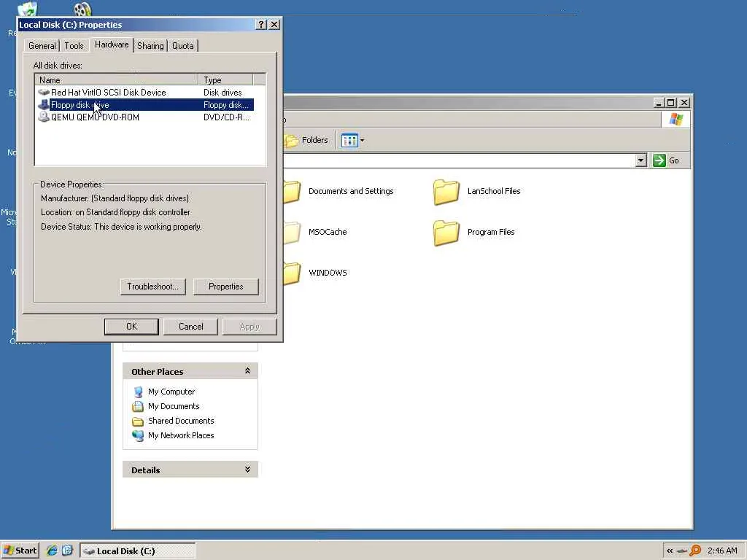Select the Program Files folder icon

tap(446, 233)
